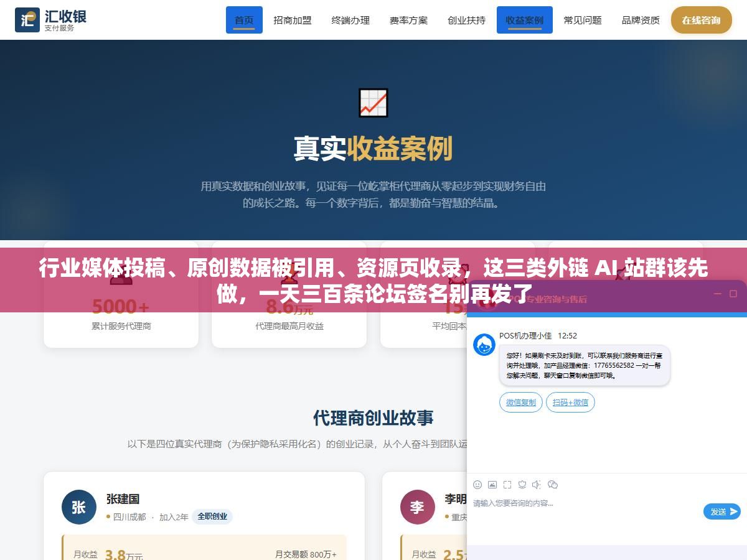Click the 张 avatar circle on 张建国 card
747x560 pixels.
[x=79, y=507]
